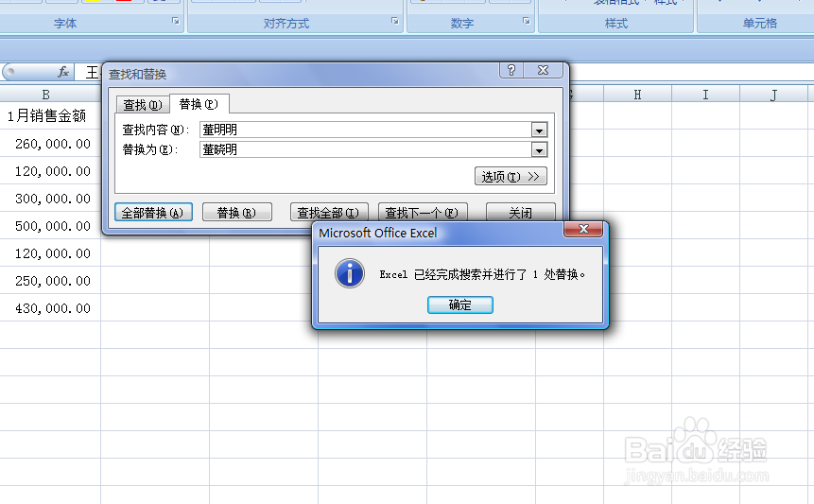The width and height of the screenshot is (814, 504).
Task: Close the Microsoft Office Excel message box
Action: coord(583,229)
